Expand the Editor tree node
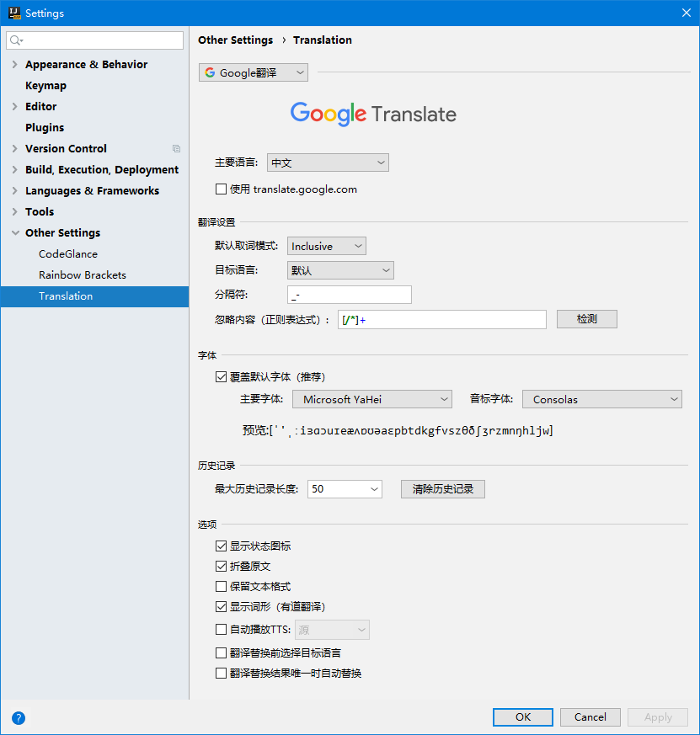The image size is (700, 735). pos(15,106)
